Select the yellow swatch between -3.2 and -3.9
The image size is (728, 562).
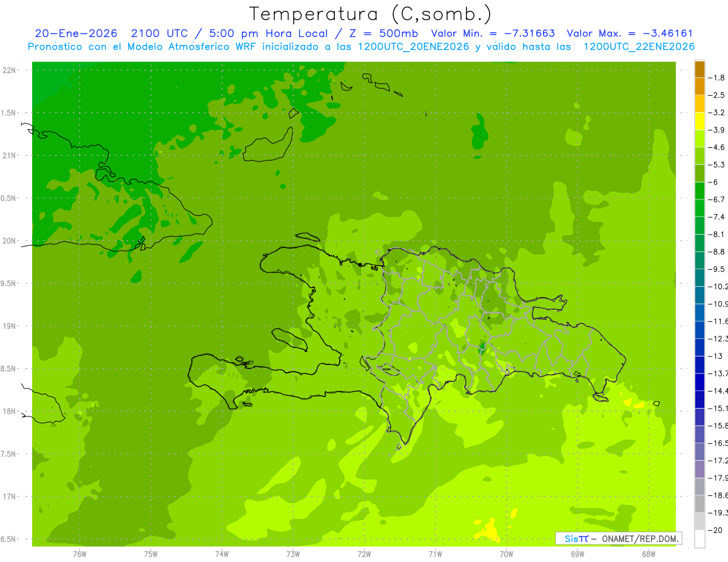[x=699, y=121]
